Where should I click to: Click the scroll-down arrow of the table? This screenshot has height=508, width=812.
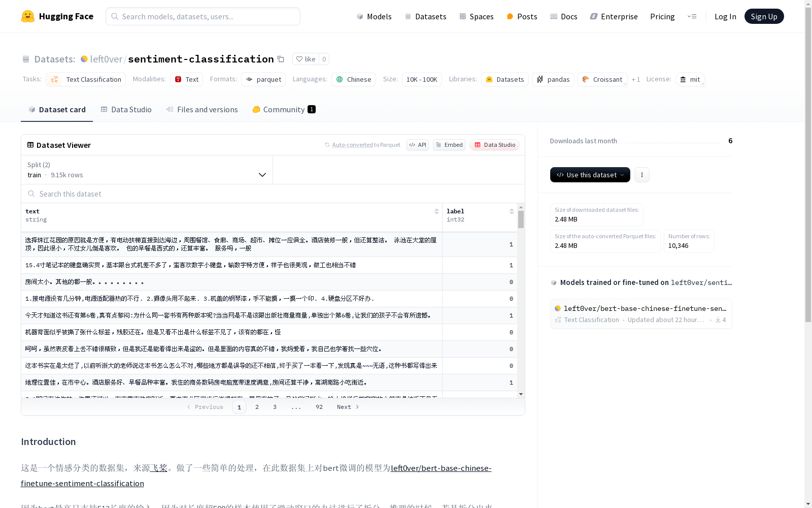click(x=521, y=394)
